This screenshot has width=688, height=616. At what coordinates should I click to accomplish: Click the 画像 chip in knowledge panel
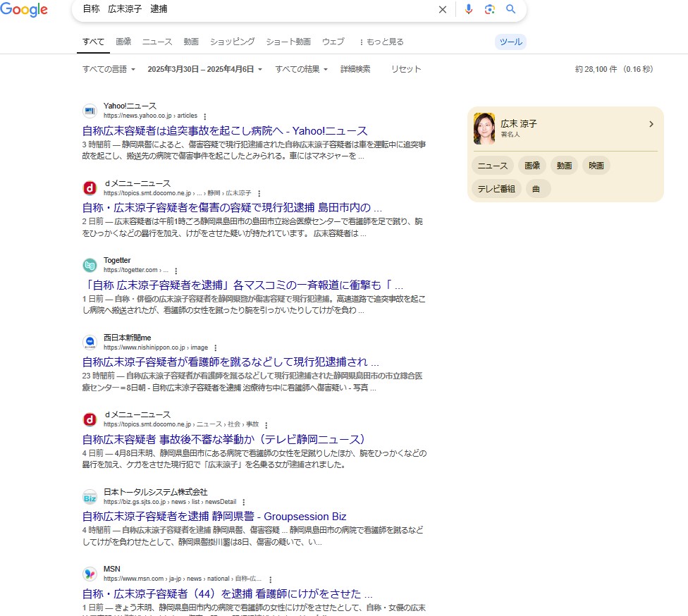click(x=532, y=166)
